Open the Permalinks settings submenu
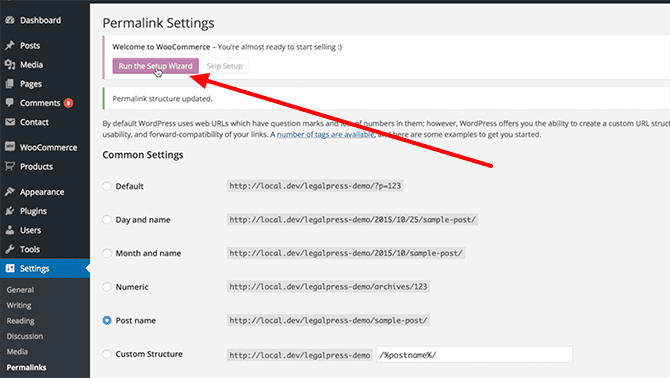The height and width of the screenshot is (378, 670). [x=26, y=367]
